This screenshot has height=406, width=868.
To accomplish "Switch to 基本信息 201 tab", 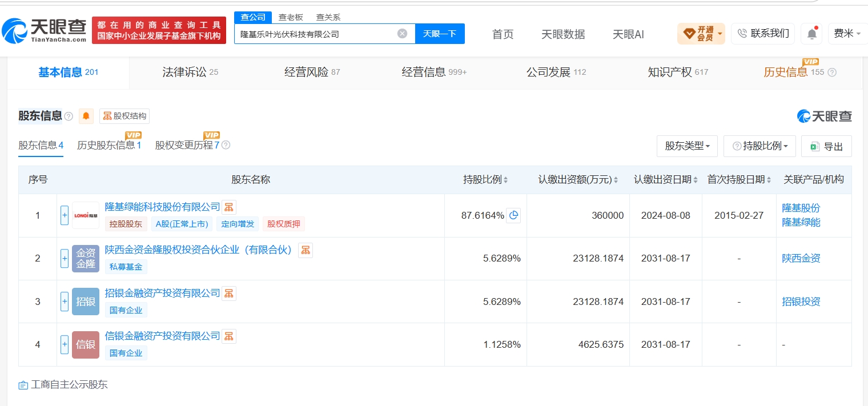I will [69, 73].
